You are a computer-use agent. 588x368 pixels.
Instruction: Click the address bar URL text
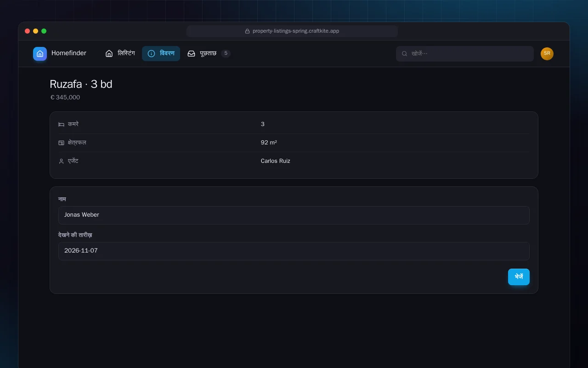click(296, 31)
